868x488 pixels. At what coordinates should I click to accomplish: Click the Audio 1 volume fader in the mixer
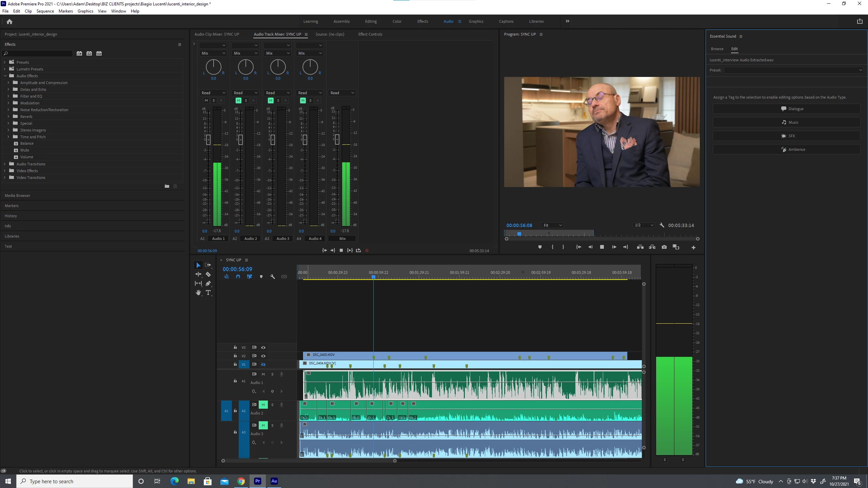(208, 139)
